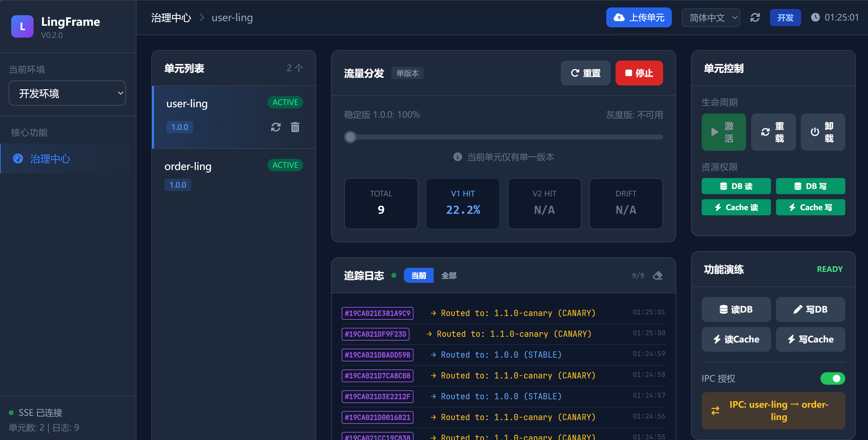This screenshot has width=868, height=440.
Task: Click the 开发 mode badge
Action: coord(785,17)
